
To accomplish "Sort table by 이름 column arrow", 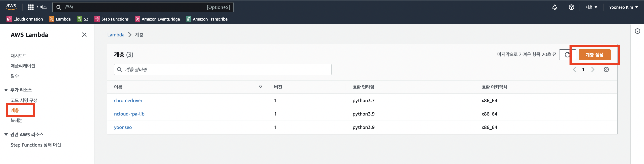I will tap(261, 87).
